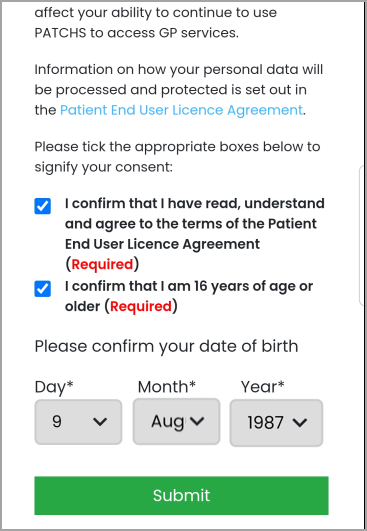Viewport: 367px width, 531px height.
Task: Toggle the 16 years or older checkbox
Action: coord(43,289)
